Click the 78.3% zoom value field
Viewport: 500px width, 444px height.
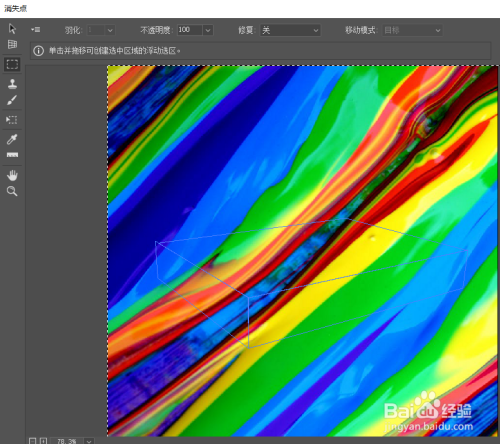coord(67,441)
